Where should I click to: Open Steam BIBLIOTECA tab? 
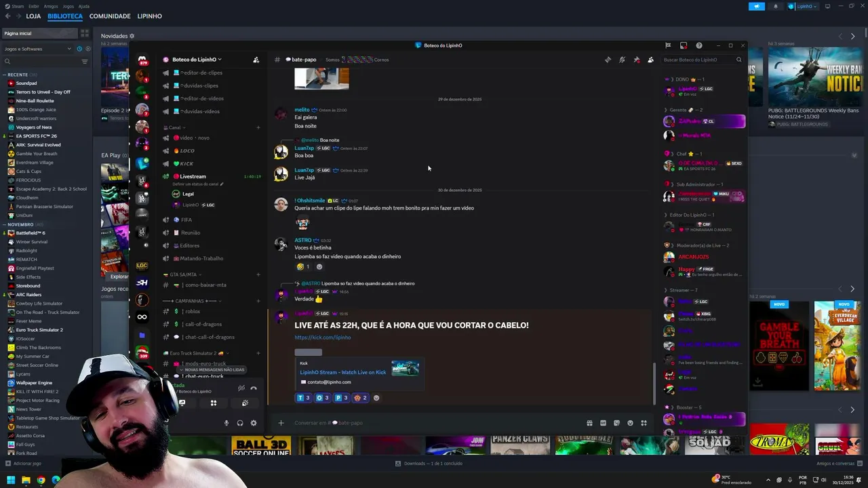coord(65,16)
